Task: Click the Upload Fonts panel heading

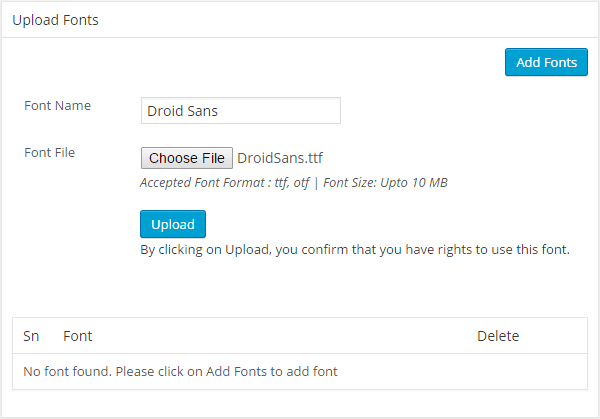Action: (55, 20)
